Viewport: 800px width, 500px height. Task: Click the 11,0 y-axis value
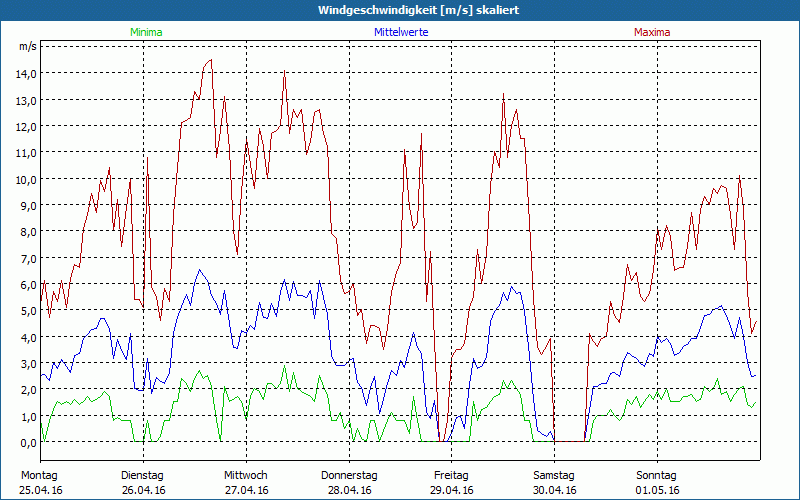point(26,153)
